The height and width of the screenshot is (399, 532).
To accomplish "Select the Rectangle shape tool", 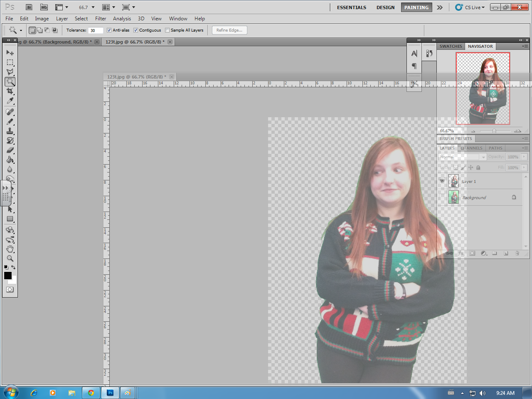I will click(10, 219).
